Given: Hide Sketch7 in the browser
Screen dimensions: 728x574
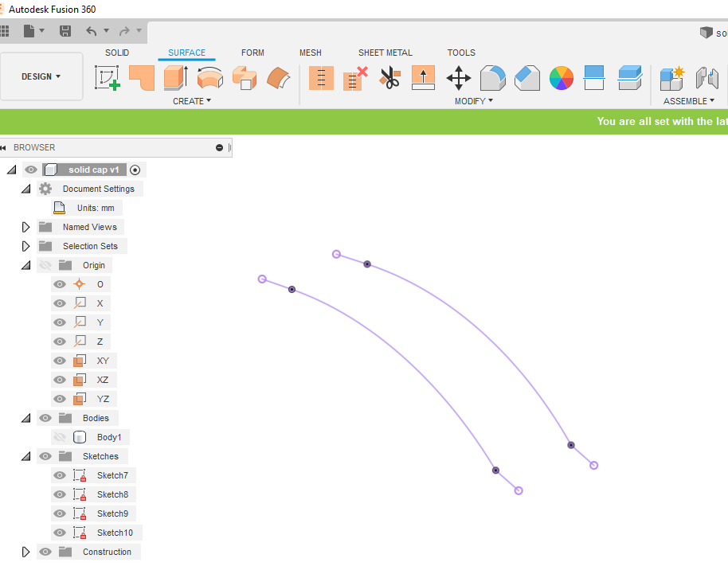Looking at the screenshot, I should point(59,474).
